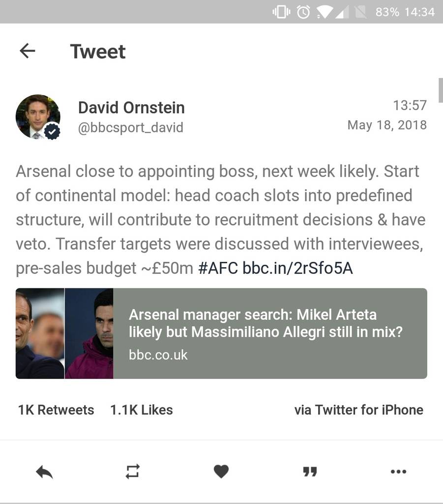Tap the retweet icon

(x=133, y=472)
